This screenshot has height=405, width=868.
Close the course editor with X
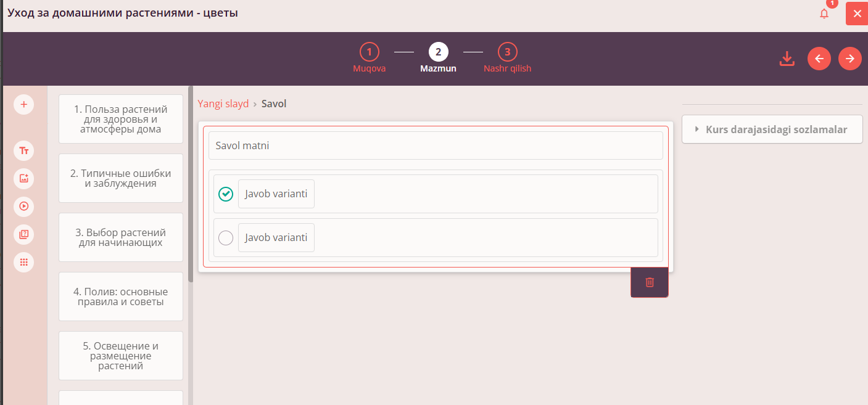[857, 14]
